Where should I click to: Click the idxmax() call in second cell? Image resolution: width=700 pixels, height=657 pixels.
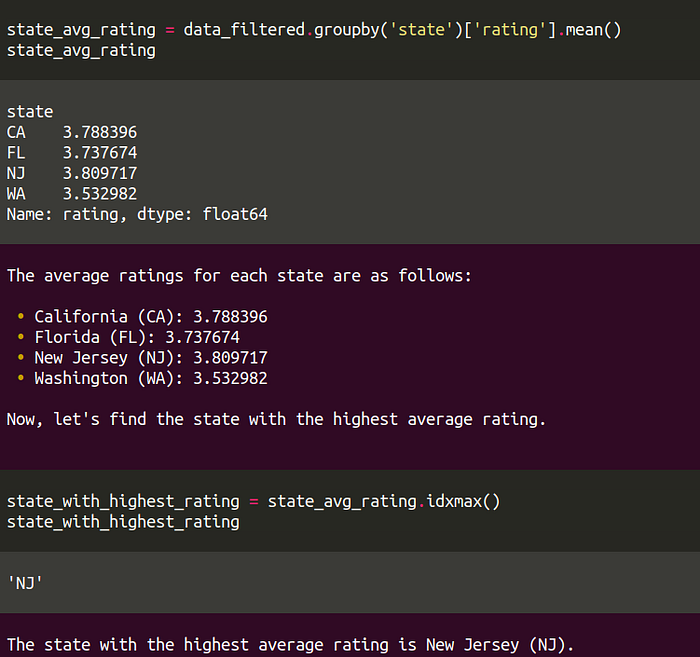pos(463,501)
